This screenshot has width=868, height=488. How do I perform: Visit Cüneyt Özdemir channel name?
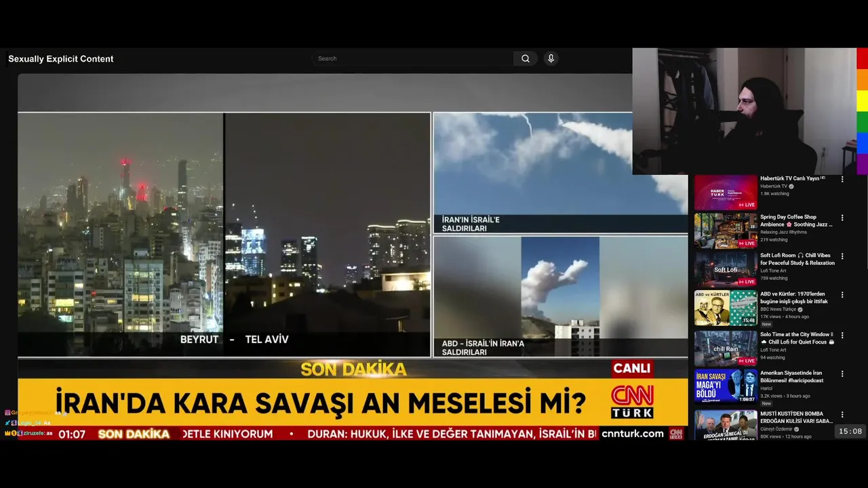tap(778, 428)
